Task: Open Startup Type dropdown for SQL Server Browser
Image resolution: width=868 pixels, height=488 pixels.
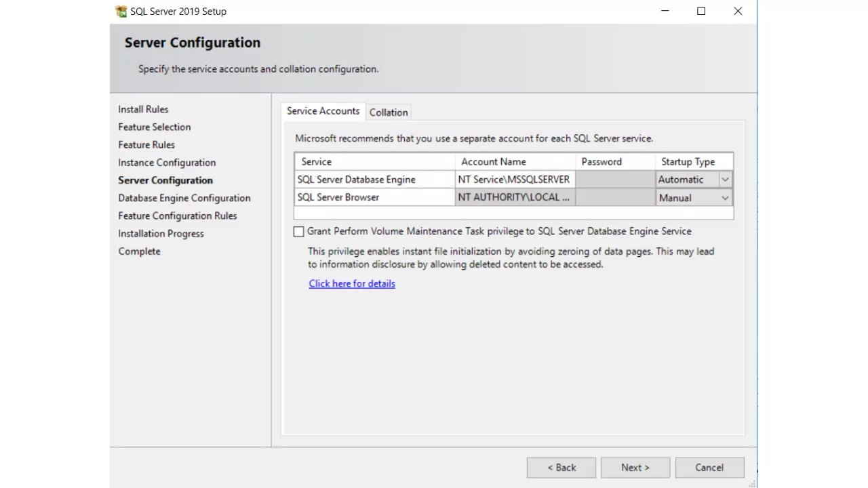Action: 725,198
